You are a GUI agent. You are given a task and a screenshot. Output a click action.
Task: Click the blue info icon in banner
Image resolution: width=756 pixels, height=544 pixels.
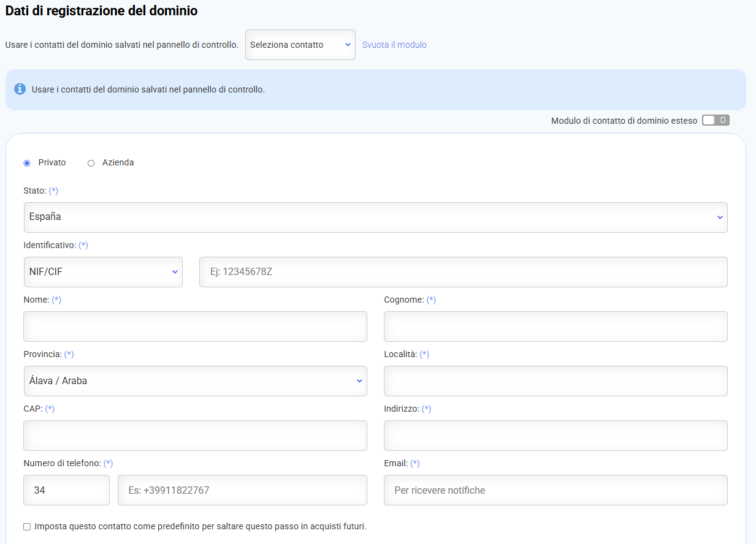click(20, 89)
